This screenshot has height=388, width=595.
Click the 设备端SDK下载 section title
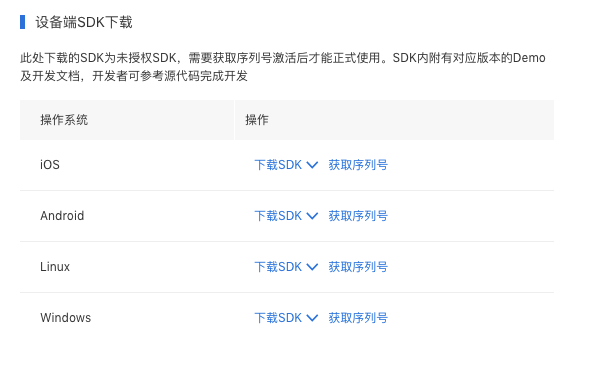(84, 22)
